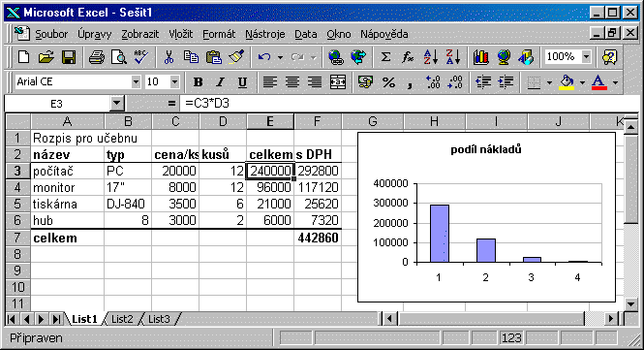The width and height of the screenshot is (644, 350).
Task: Expand the font size dropdown
Action: coord(174,82)
